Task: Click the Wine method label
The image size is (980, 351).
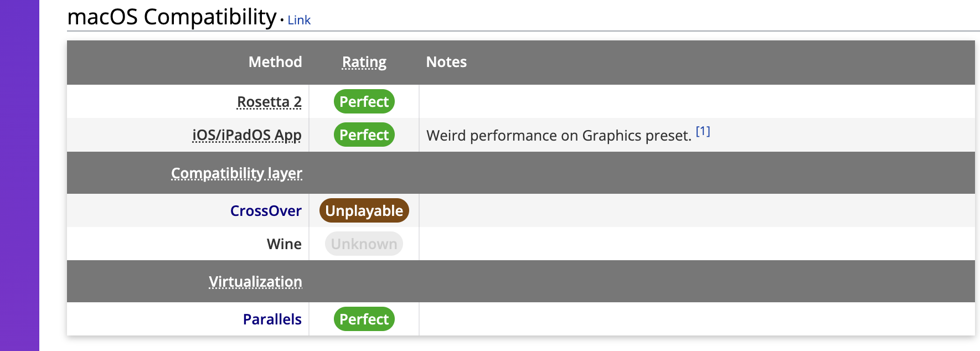Action: [x=284, y=244]
